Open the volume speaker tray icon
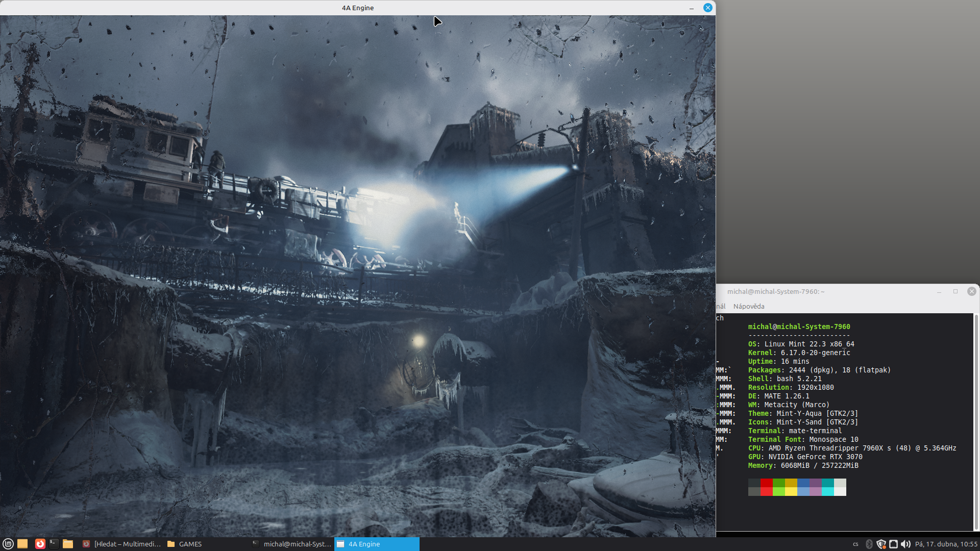 pyautogui.click(x=905, y=544)
